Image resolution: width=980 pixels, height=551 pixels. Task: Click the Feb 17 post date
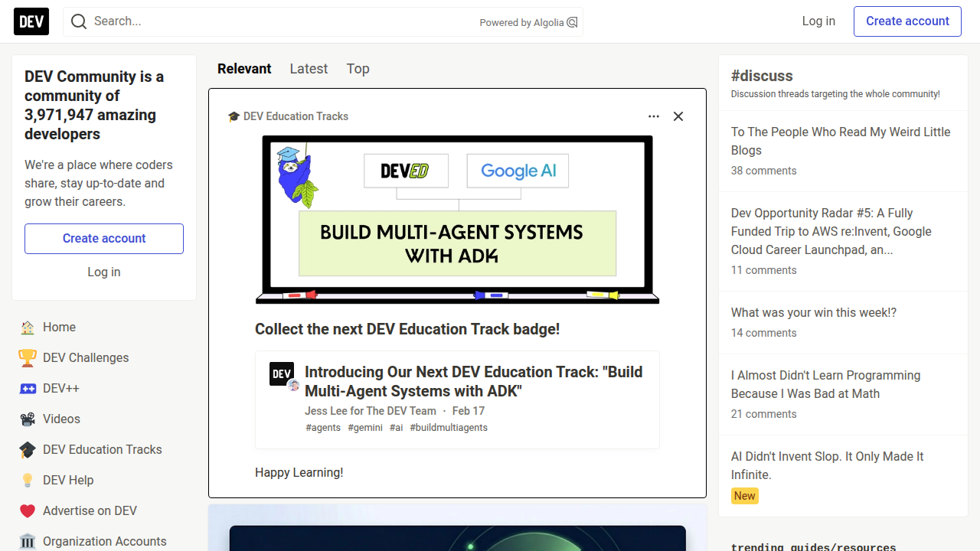(469, 411)
